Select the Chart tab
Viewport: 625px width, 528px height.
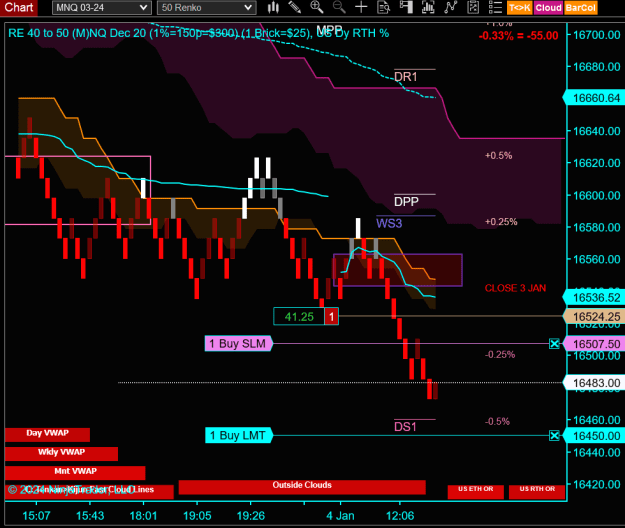tap(19, 8)
